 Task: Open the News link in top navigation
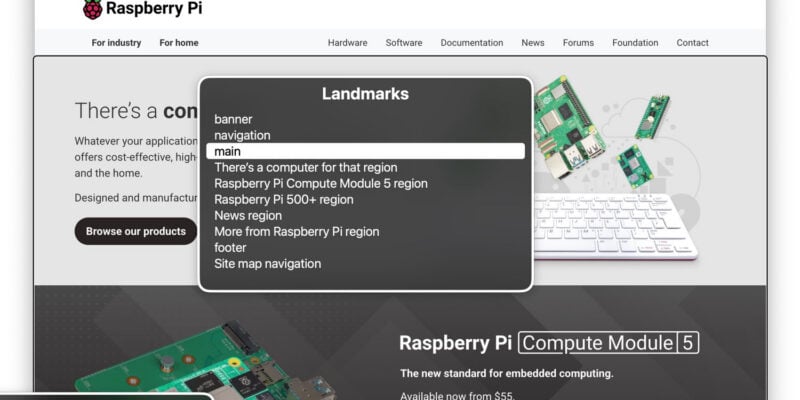(532, 43)
